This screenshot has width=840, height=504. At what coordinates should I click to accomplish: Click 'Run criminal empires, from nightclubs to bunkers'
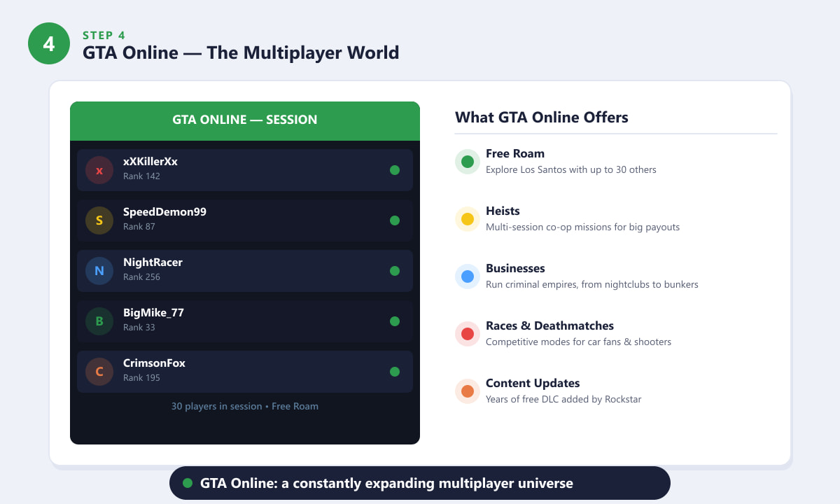(592, 284)
